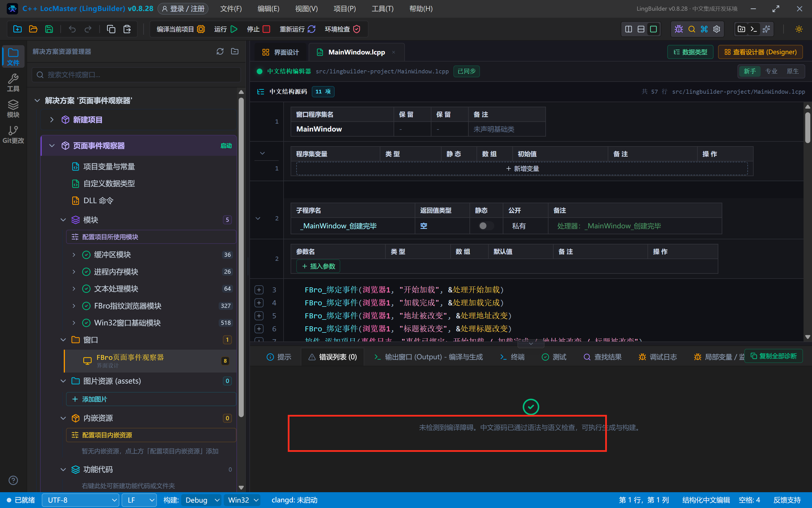Click the copy icon in toolbar
This screenshot has width=812, height=508.
(x=111, y=29)
